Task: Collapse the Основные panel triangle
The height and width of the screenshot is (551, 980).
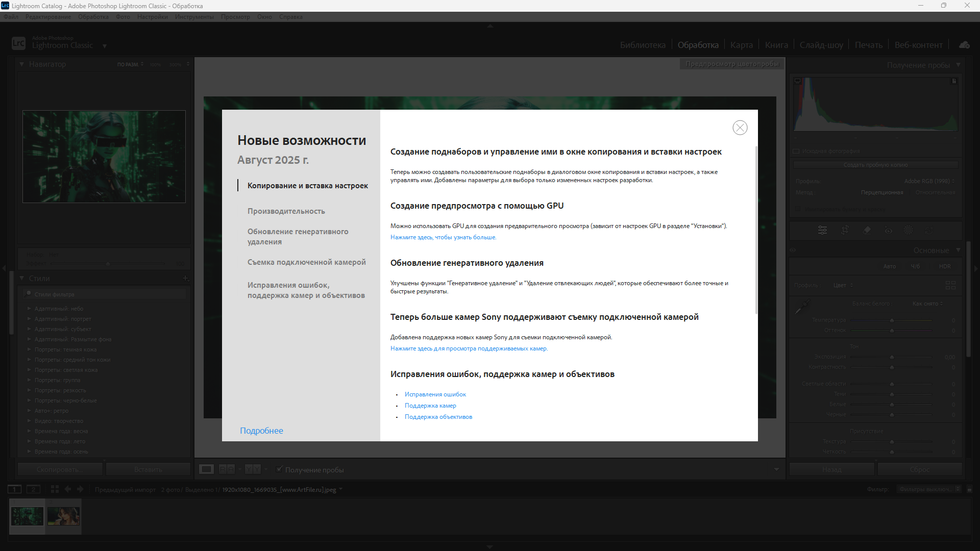Action: point(958,250)
